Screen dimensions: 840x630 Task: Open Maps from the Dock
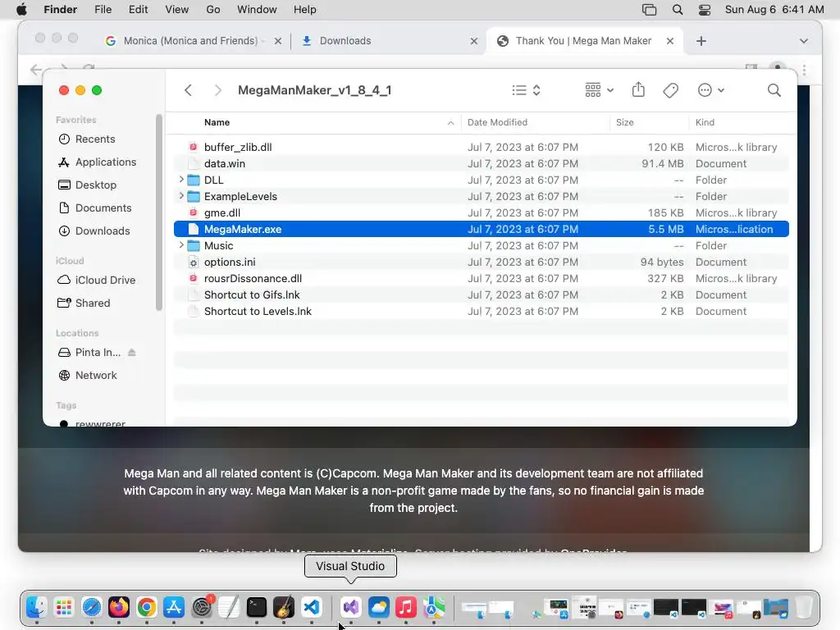(434, 607)
